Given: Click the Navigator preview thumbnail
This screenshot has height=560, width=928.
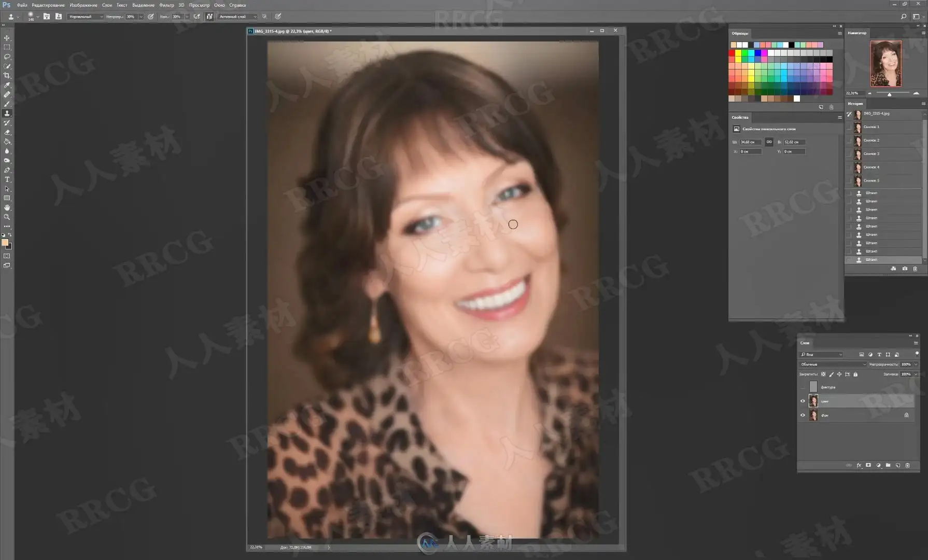Looking at the screenshot, I should 885,63.
